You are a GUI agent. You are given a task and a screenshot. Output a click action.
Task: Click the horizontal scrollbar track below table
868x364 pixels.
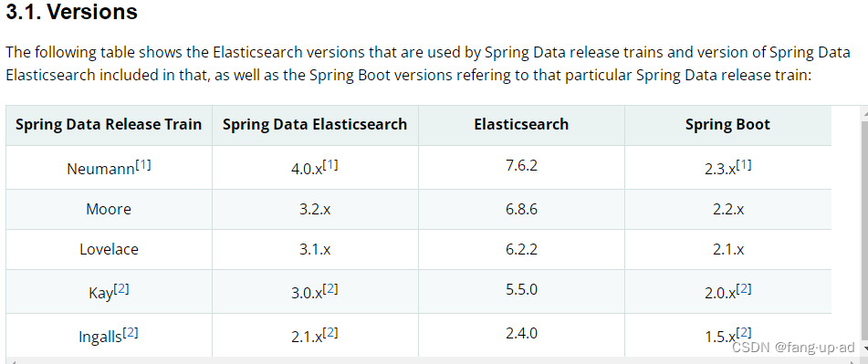click(432, 360)
